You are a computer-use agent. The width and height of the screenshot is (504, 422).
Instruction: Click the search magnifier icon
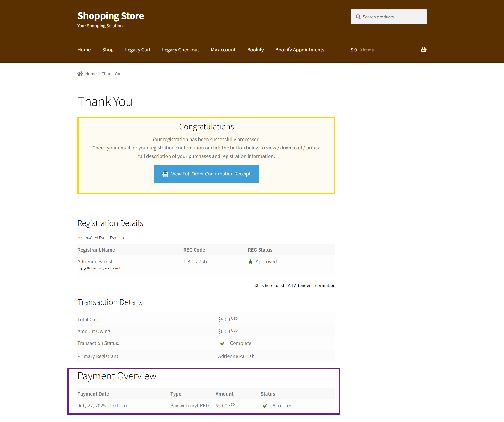click(x=358, y=17)
